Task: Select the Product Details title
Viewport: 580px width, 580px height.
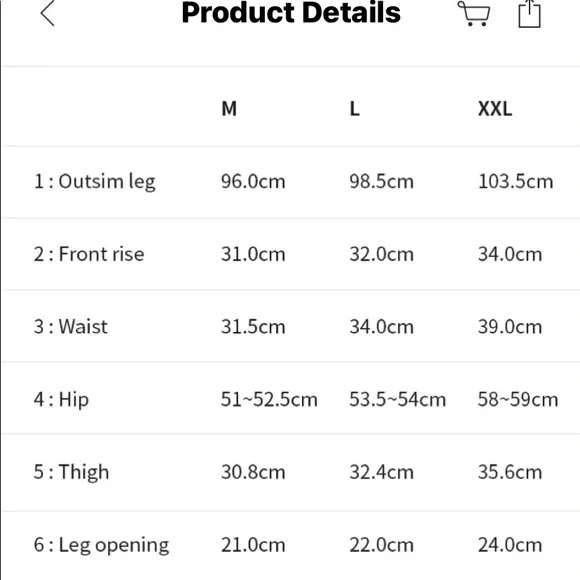Action: point(291,13)
